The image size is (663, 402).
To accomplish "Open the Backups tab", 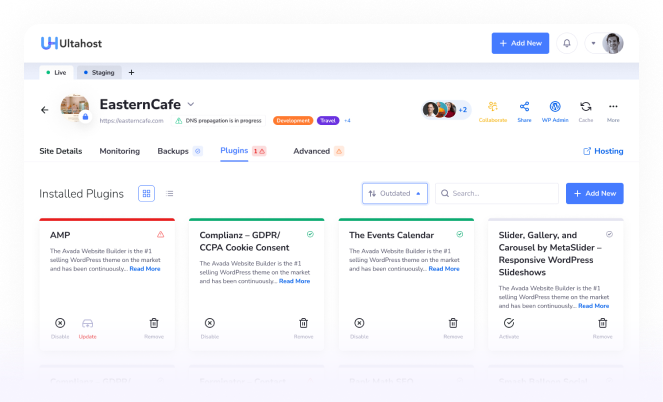I will click(x=173, y=151).
